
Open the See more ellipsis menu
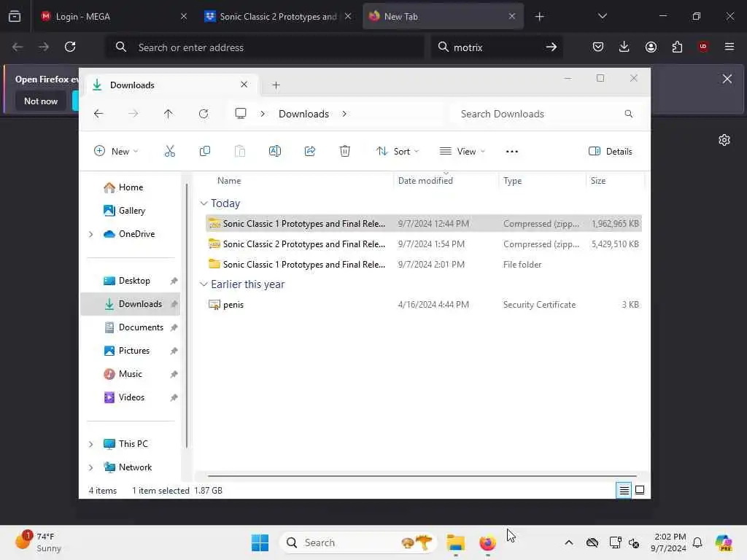(x=511, y=152)
